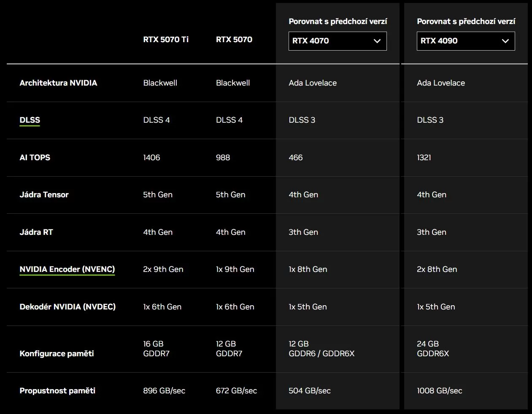Click the 1x 8th Gen encoder cell
The height and width of the screenshot is (414, 532).
(308, 269)
